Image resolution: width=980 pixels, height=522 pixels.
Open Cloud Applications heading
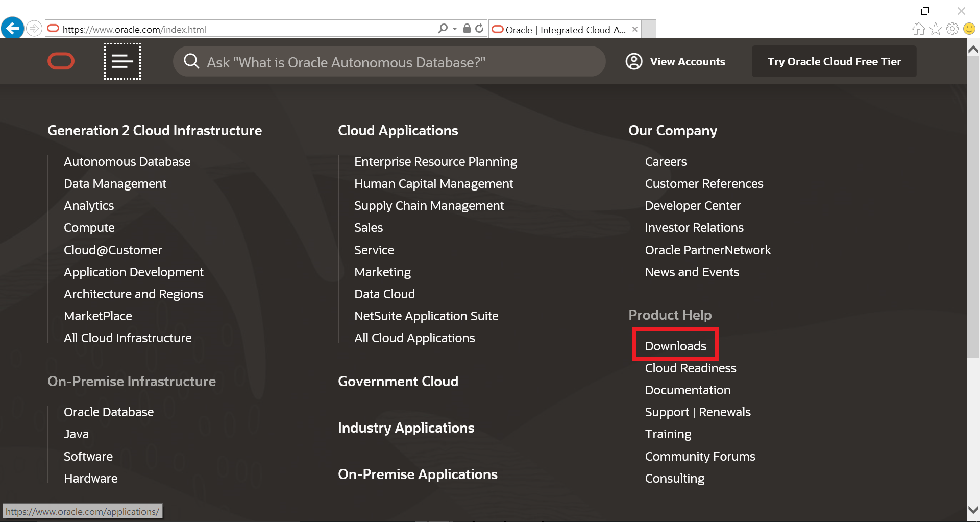click(x=398, y=131)
